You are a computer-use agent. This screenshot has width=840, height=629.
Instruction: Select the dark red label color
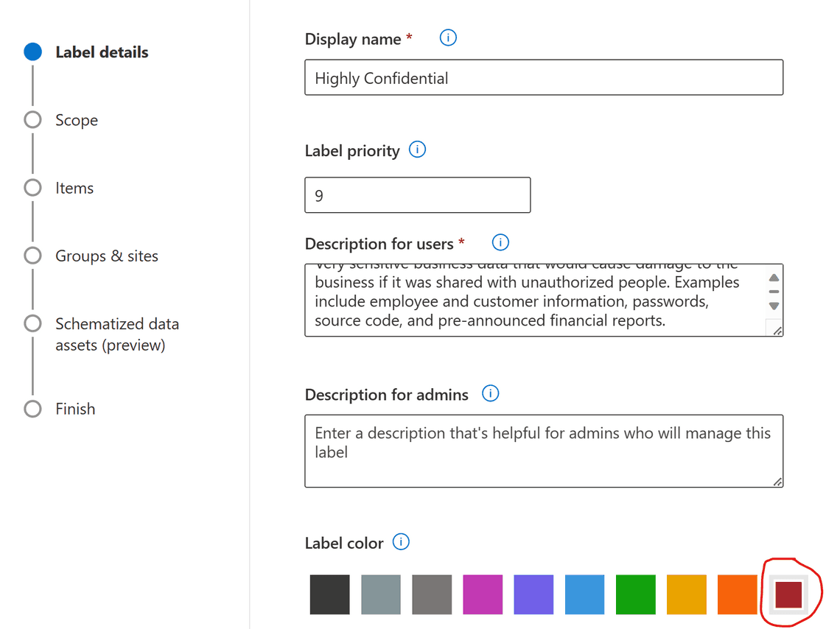788,594
